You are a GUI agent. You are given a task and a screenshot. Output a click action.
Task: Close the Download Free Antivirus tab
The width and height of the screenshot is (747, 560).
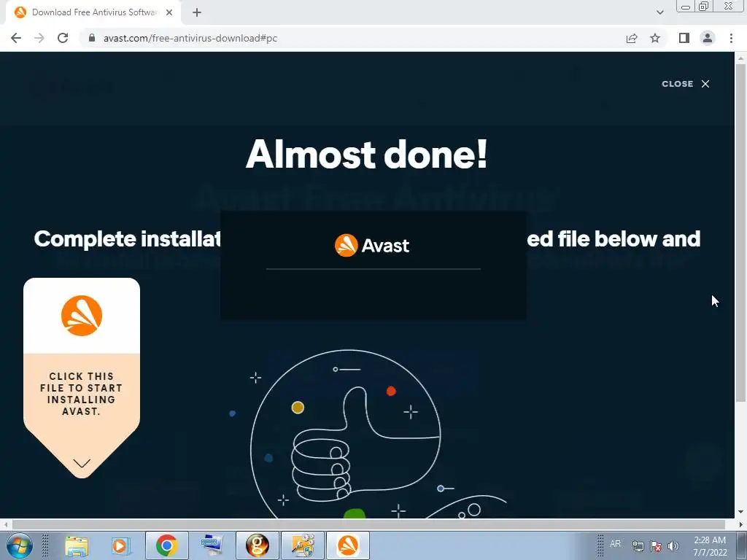pos(169,13)
